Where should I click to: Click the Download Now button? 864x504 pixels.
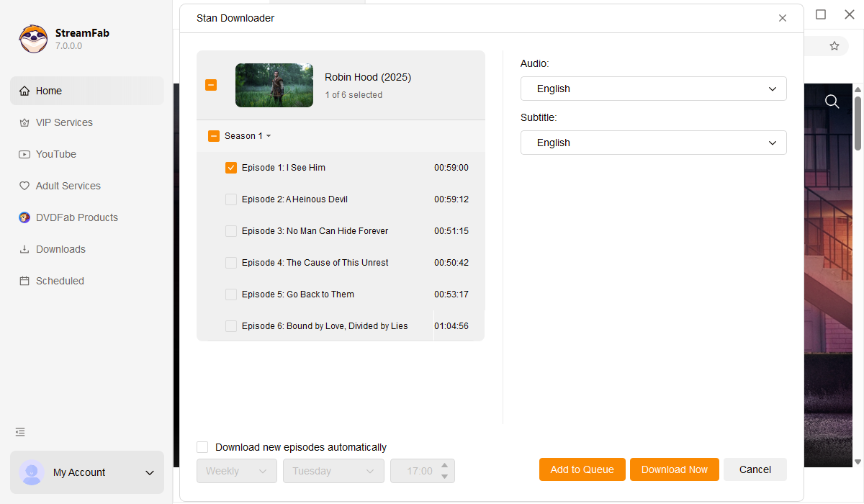[x=674, y=469]
